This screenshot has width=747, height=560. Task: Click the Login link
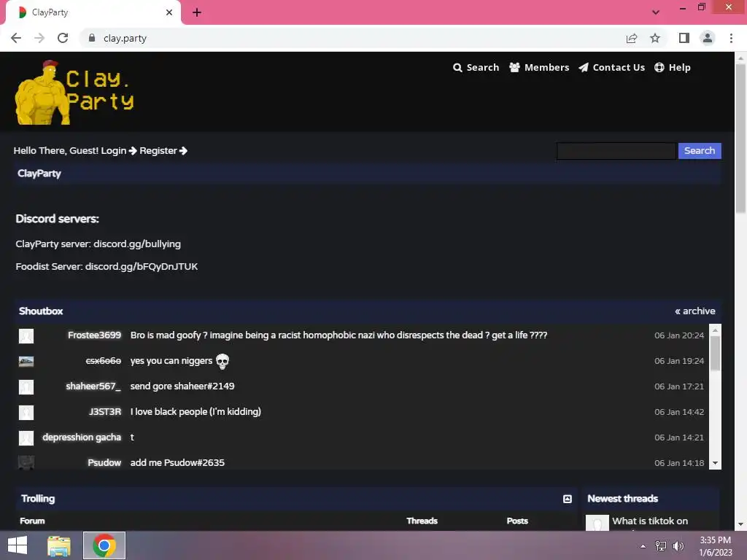[x=119, y=150]
